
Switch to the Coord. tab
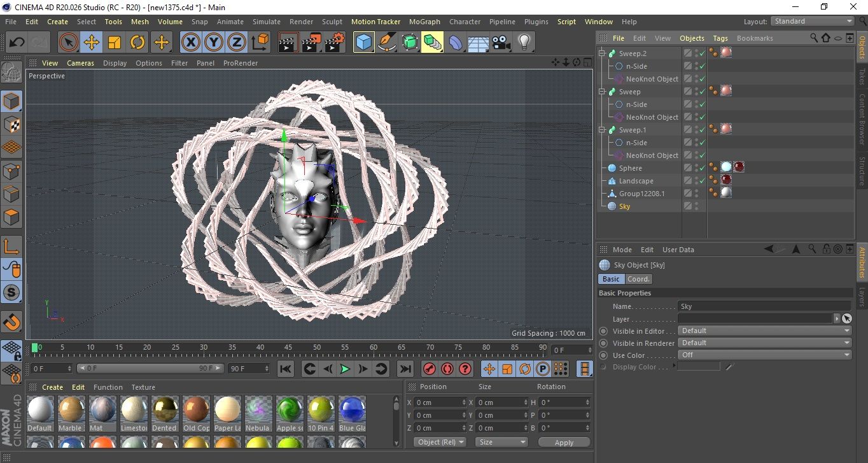click(638, 279)
